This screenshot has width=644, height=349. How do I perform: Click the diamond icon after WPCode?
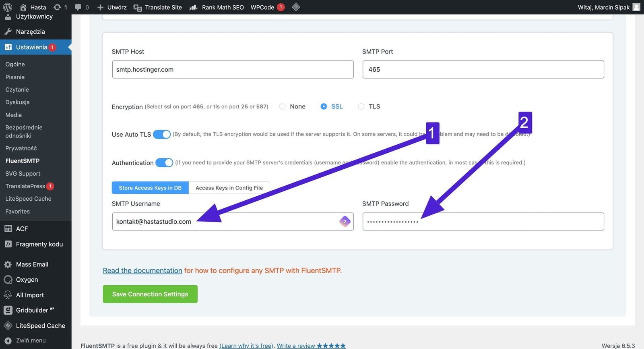tap(296, 7)
